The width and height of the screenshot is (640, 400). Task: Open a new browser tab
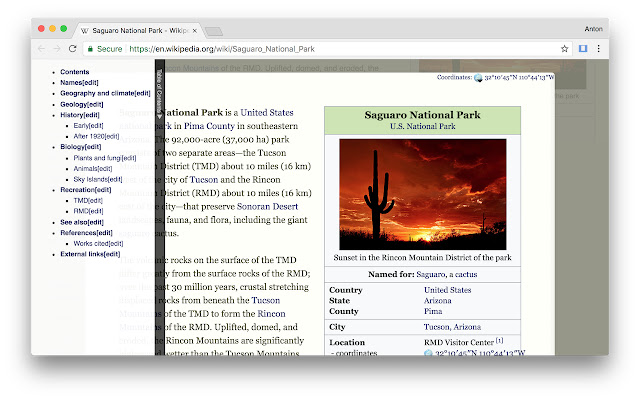pos(213,31)
